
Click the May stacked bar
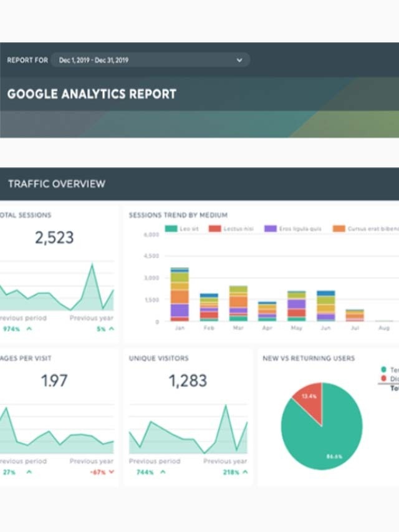[x=297, y=306]
